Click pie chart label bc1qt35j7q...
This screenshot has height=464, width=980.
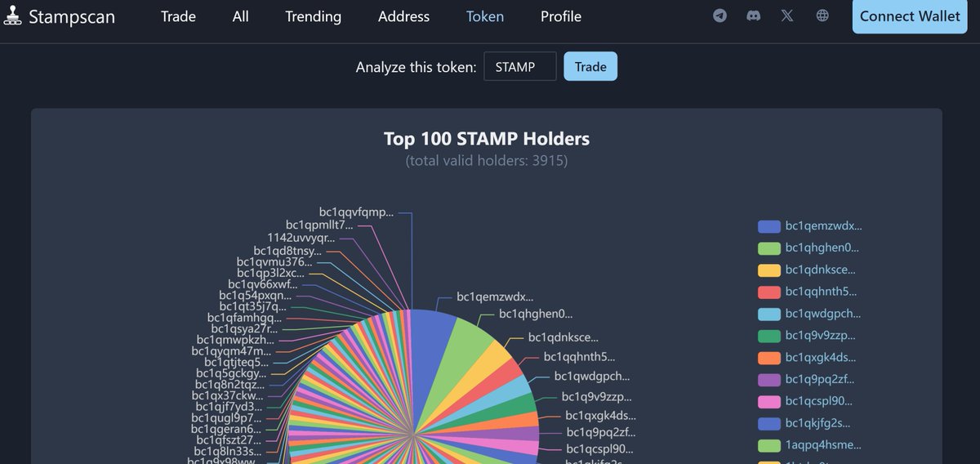click(253, 306)
